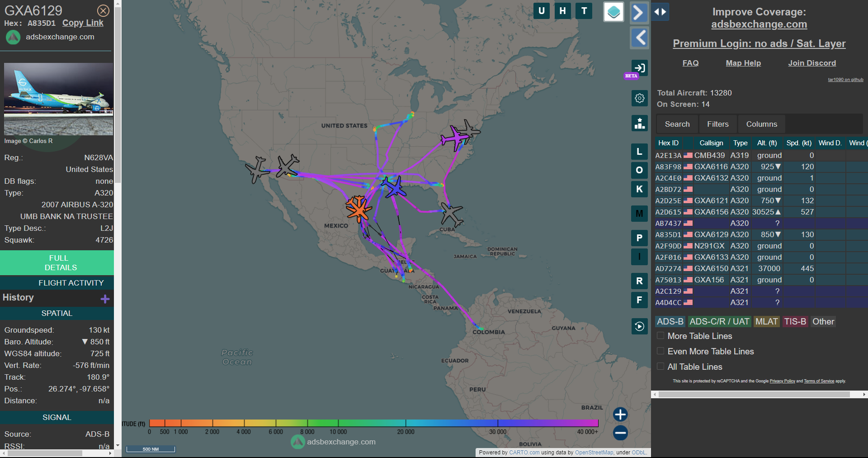Select the westernmost gray aircraft near California
Screen dimensions: 868x458
(x=257, y=170)
